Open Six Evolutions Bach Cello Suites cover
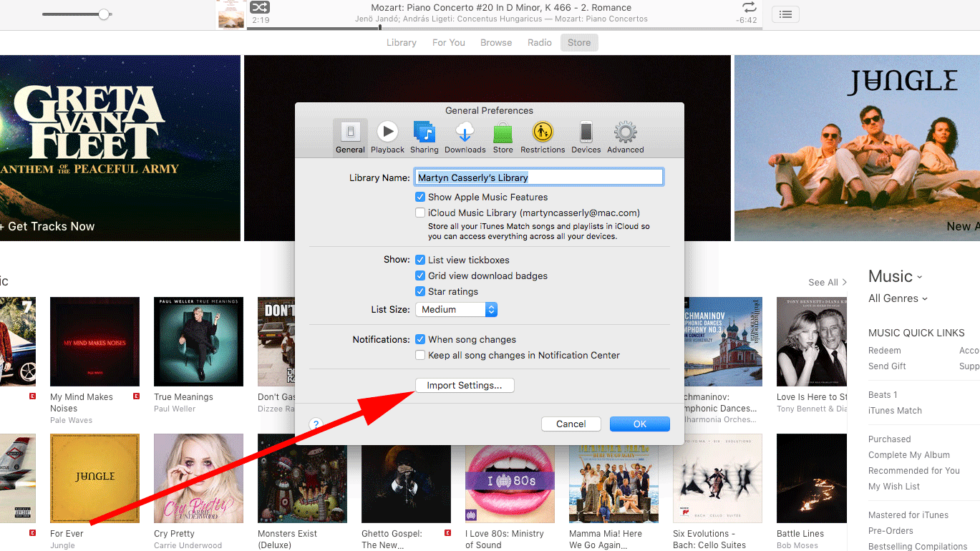This screenshot has height=551, width=980. pos(717,478)
